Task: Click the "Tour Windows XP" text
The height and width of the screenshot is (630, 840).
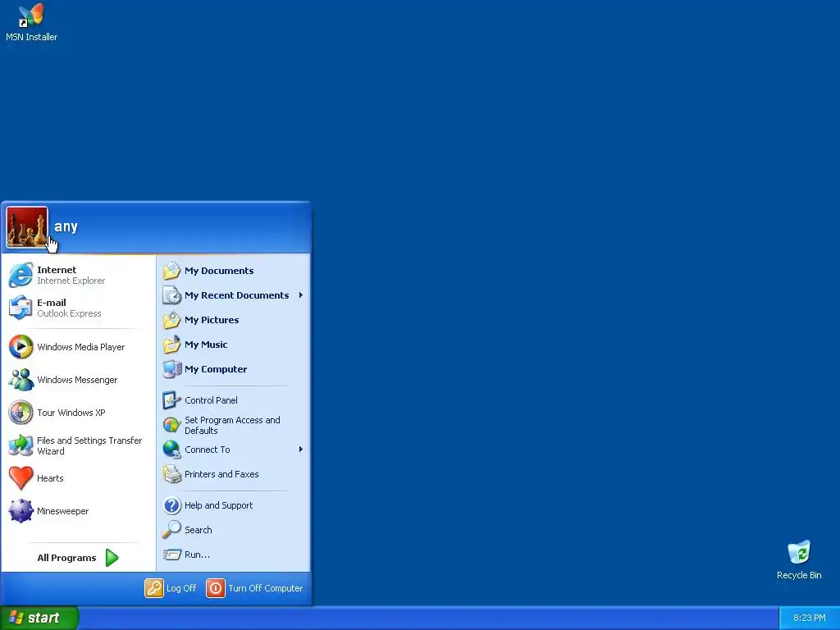Action: pyautogui.click(x=71, y=413)
